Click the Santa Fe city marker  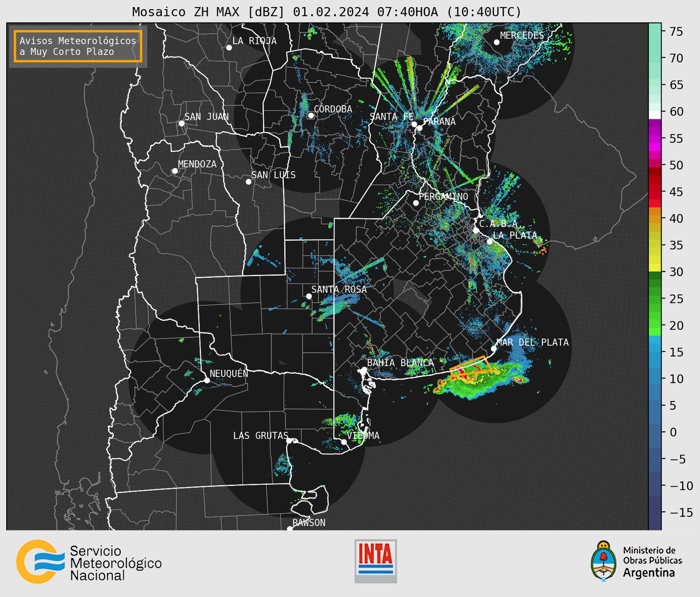(x=414, y=124)
